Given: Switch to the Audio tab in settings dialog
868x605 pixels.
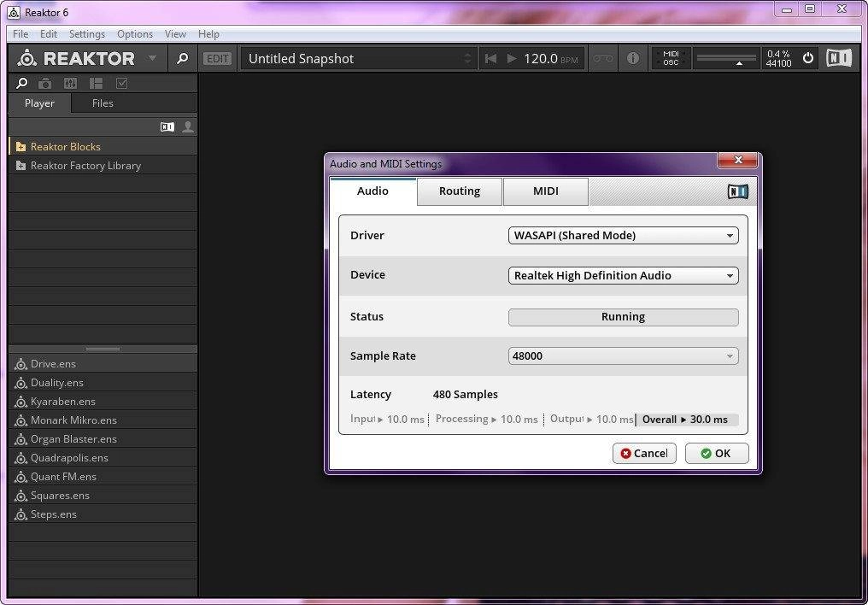Looking at the screenshot, I should [372, 191].
